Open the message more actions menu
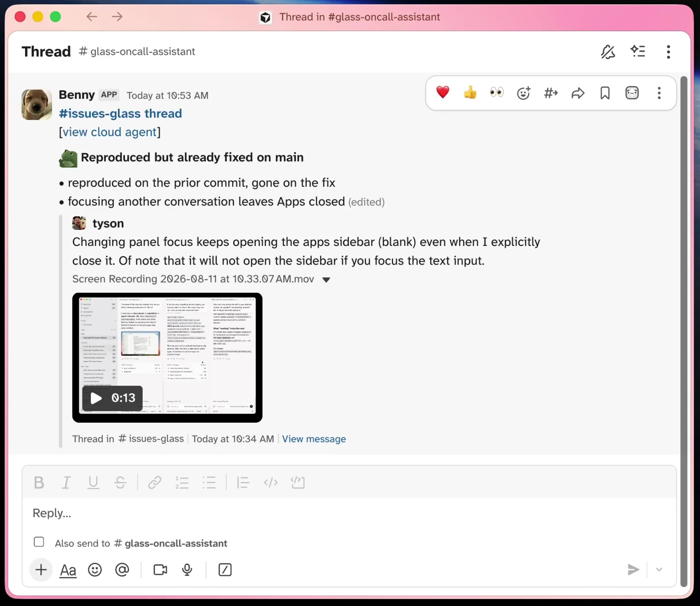Viewport: 700px width, 606px height. 659,93
